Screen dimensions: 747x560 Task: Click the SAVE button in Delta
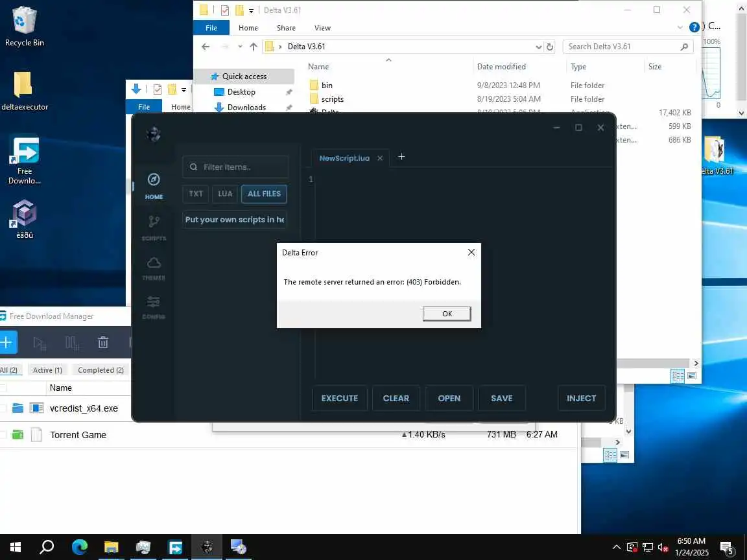502,398
